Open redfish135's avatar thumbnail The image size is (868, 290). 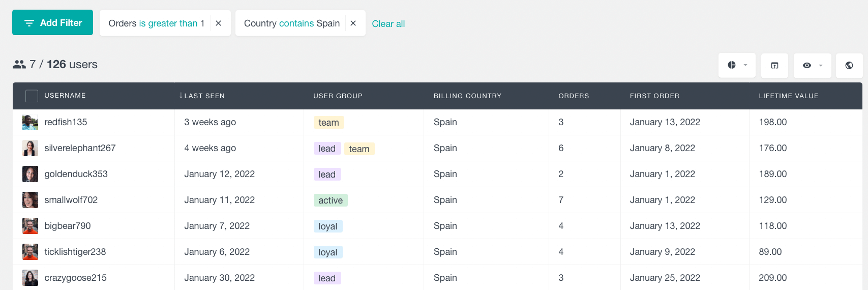(31, 123)
